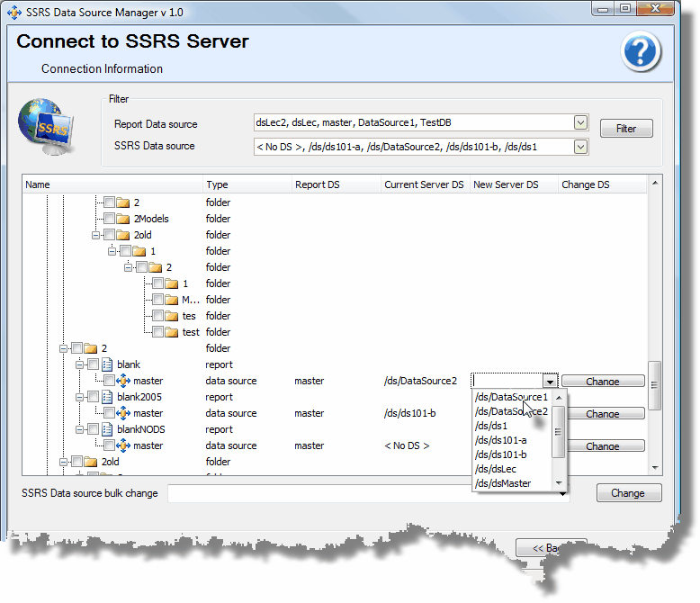
Task: Click the bulk change Change button
Action: coord(629,493)
